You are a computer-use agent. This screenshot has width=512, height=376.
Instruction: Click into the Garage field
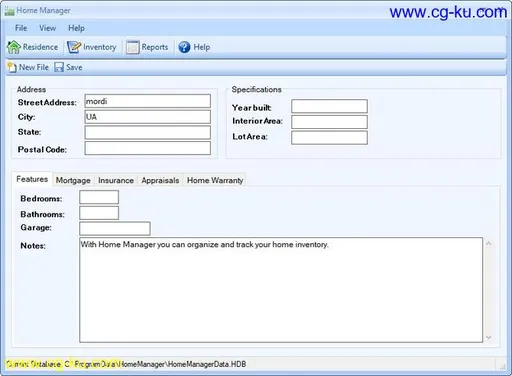[115, 228]
